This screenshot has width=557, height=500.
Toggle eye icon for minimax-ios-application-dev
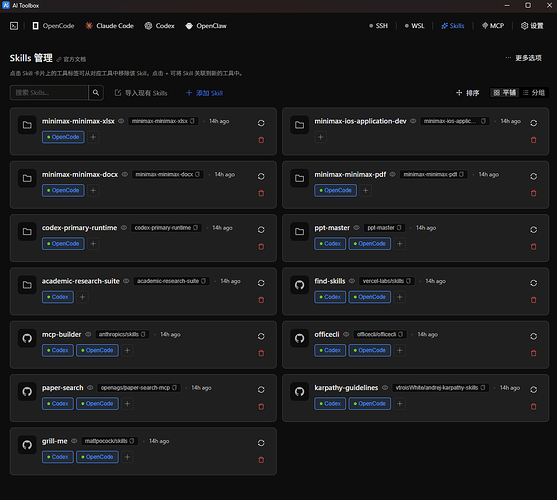click(x=413, y=121)
